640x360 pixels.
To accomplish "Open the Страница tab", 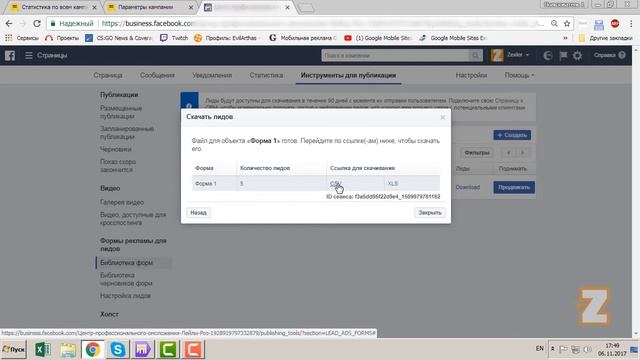I will [x=108, y=75].
